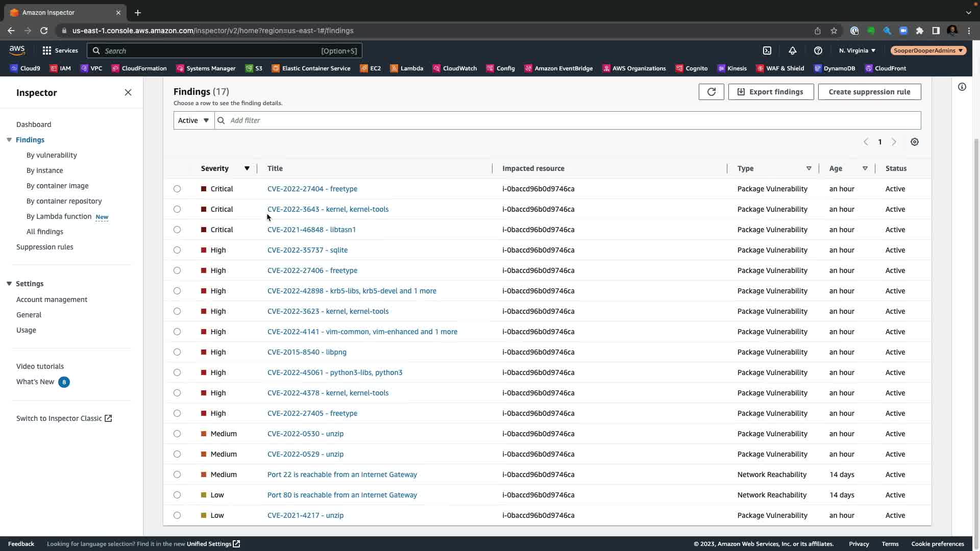The width and height of the screenshot is (980, 551).
Task: Open By vulnerability in the sidebar
Action: 52,155
